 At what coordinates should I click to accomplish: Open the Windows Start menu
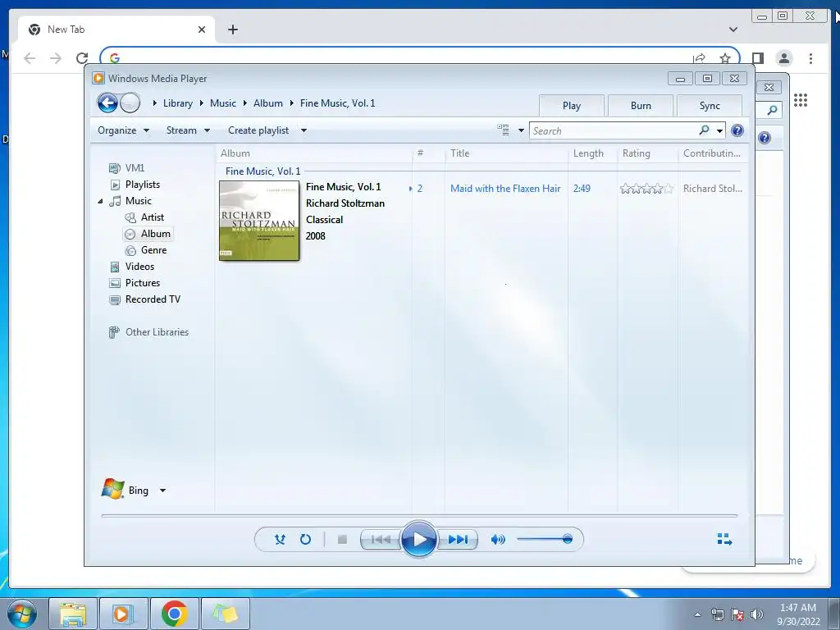[22, 614]
